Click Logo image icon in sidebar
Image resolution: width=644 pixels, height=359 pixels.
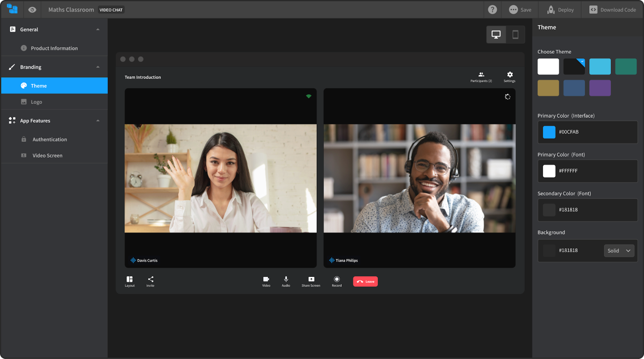pyautogui.click(x=24, y=102)
